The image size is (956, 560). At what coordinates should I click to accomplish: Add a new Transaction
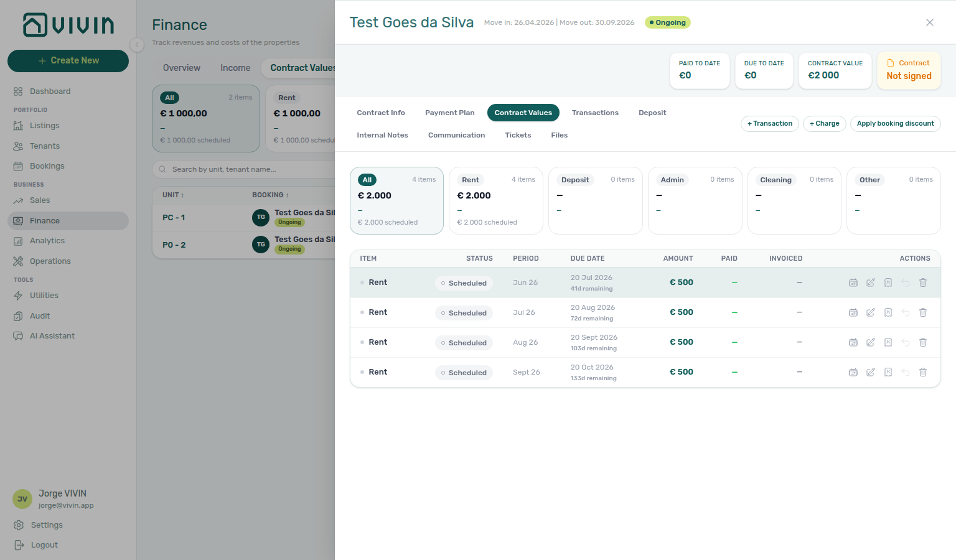tap(770, 124)
